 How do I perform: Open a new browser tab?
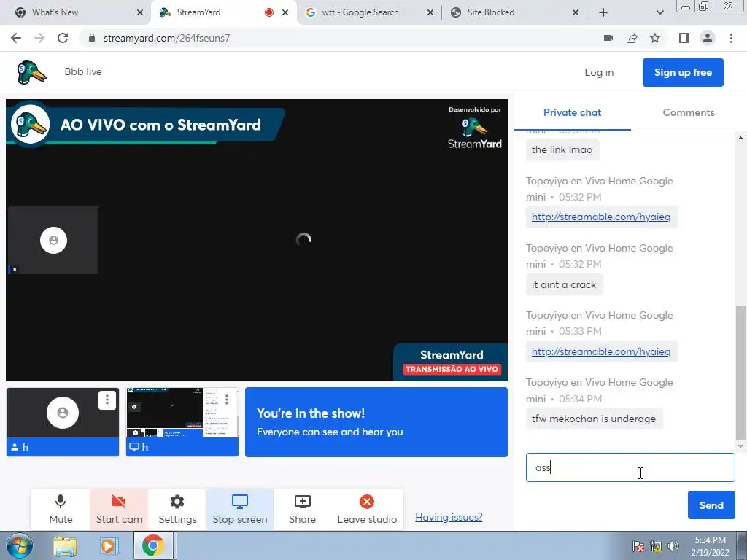point(603,12)
